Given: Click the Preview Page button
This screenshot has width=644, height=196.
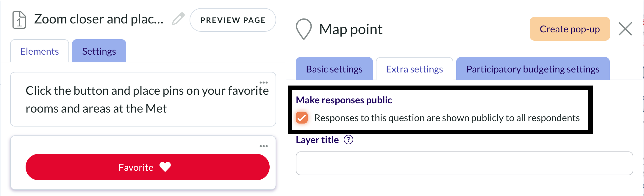Looking at the screenshot, I should coord(233,20).
